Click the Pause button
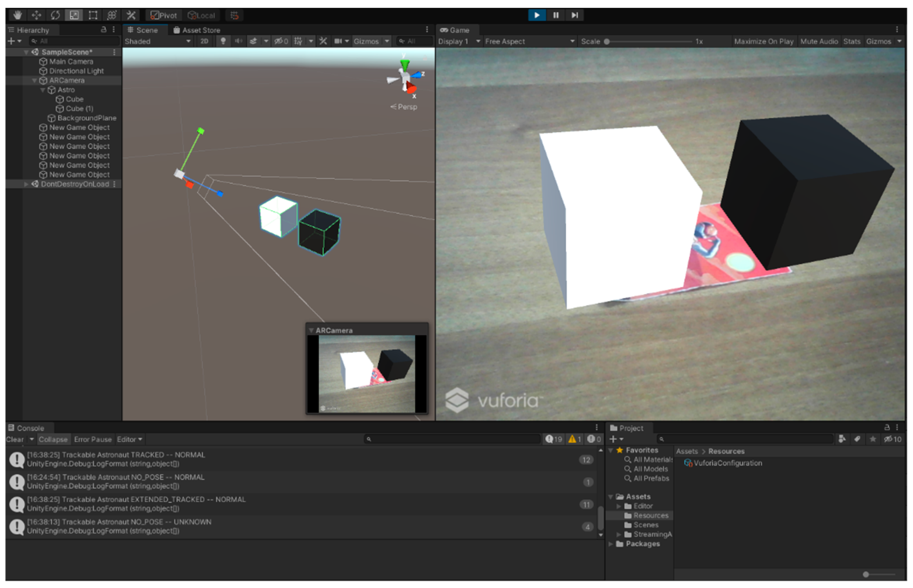 click(x=556, y=15)
